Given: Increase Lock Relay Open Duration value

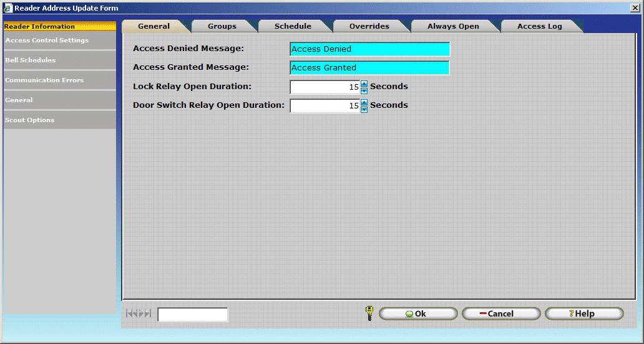Looking at the screenshot, I should tap(364, 84).
